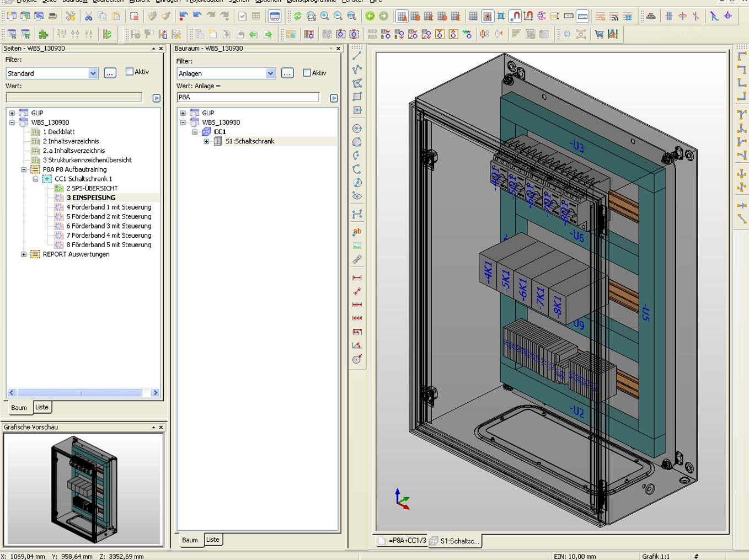
Task: Toggle the Grid E snap button
Action: click(456, 16)
